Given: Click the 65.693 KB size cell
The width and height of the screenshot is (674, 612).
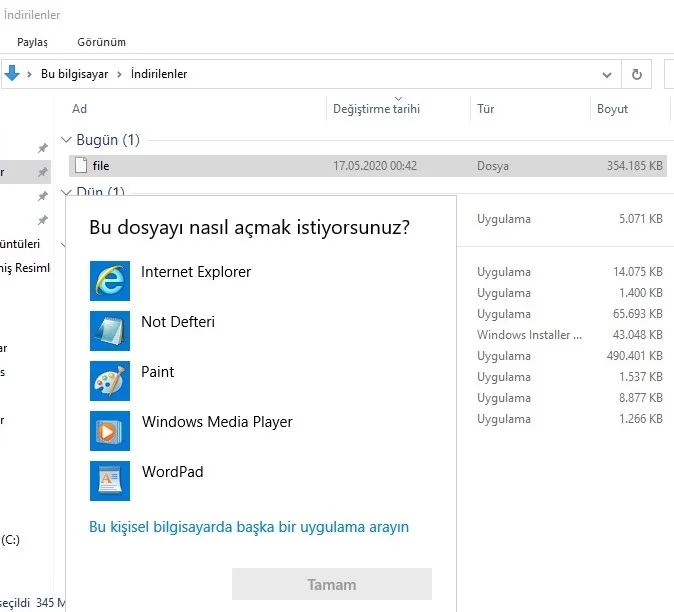Looking at the screenshot, I should point(637,314).
